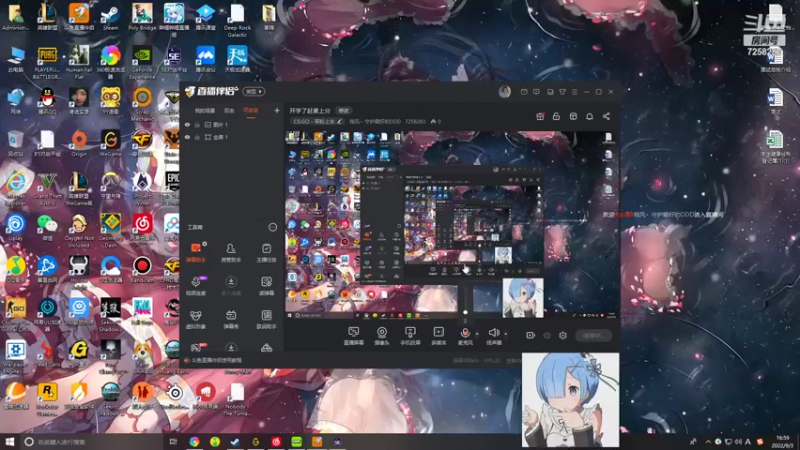800x450 pixels.
Task: Edit the CS:GO category with pencil
Action: [340, 121]
